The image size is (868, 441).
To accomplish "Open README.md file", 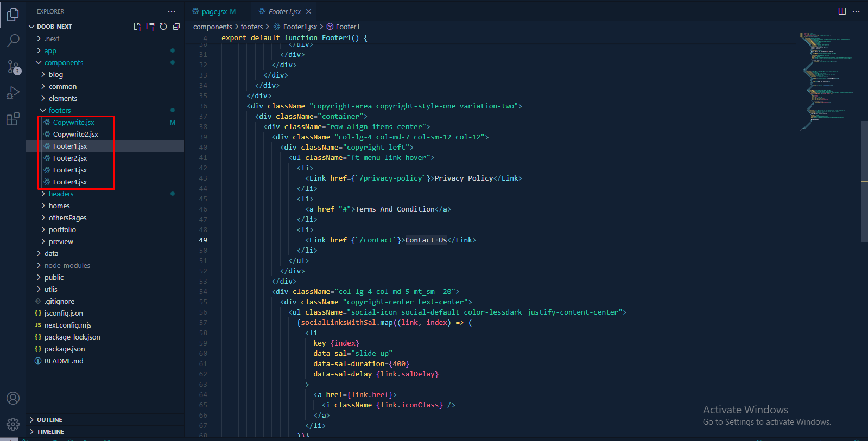I will [x=105, y=361].
